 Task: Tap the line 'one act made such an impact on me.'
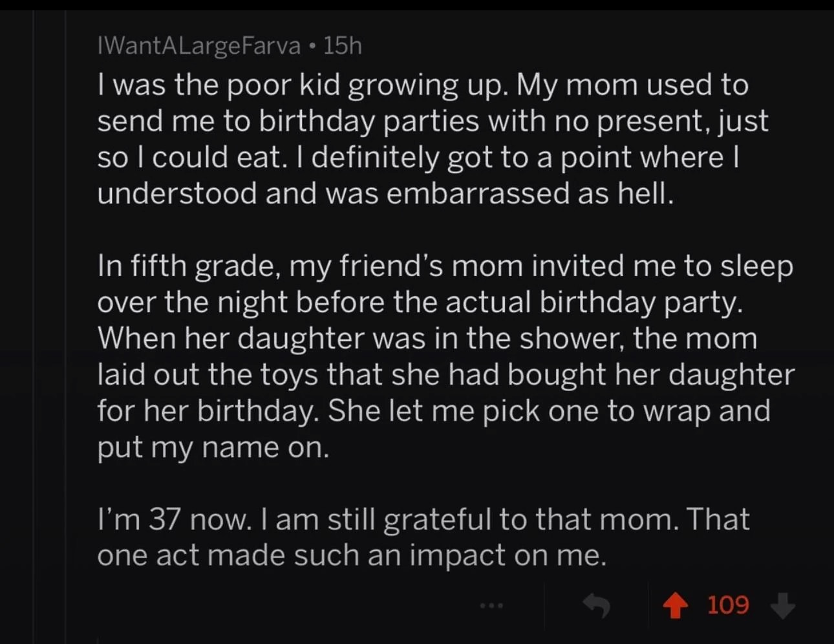352,556
